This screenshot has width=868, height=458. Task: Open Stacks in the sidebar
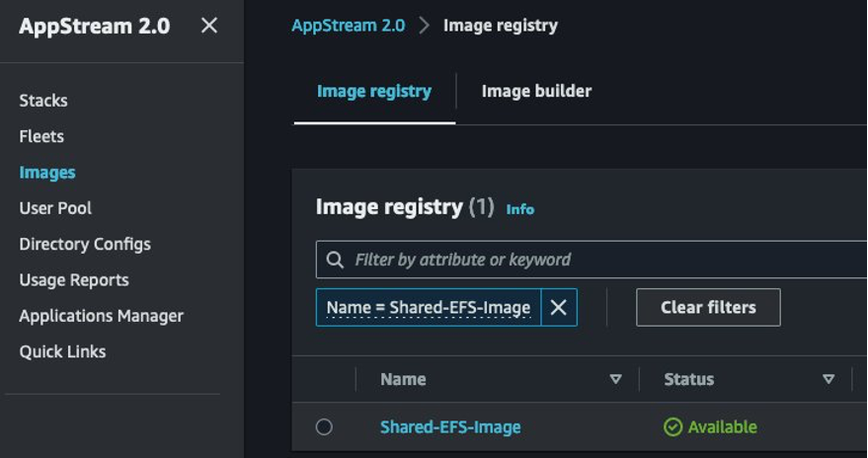43,101
